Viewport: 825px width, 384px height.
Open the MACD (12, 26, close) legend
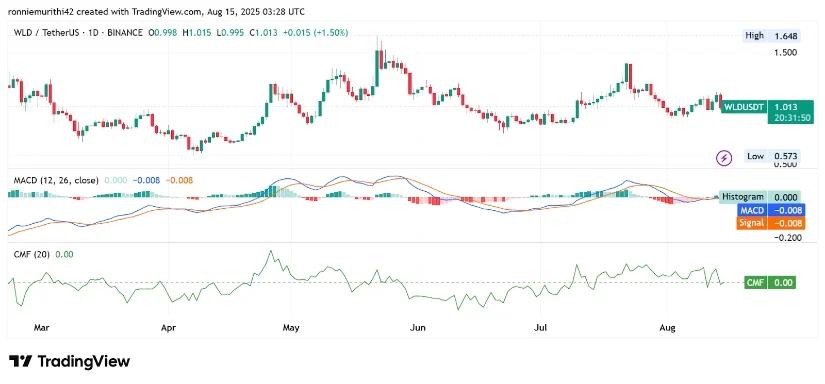point(56,180)
